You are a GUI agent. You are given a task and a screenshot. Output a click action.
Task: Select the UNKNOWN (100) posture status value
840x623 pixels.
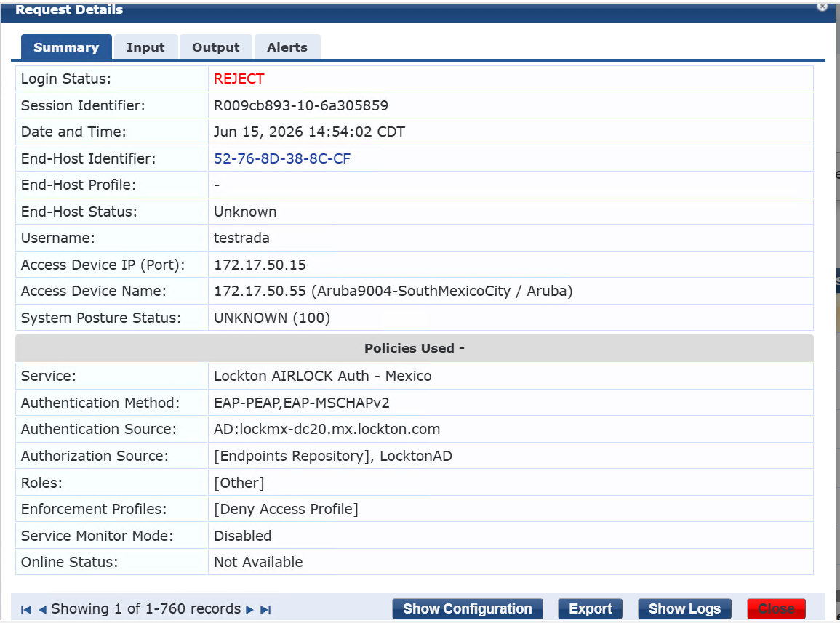272,318
